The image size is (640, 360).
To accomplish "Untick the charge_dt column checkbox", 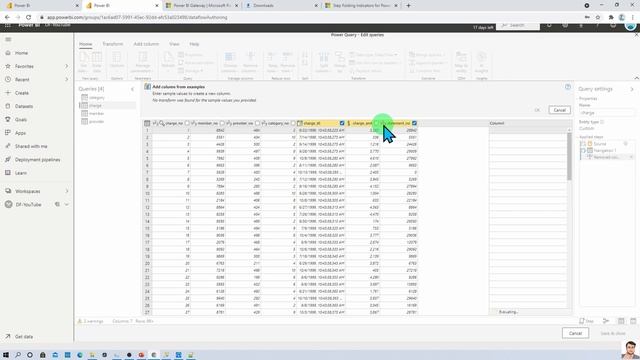I will [x=342, y=123].
